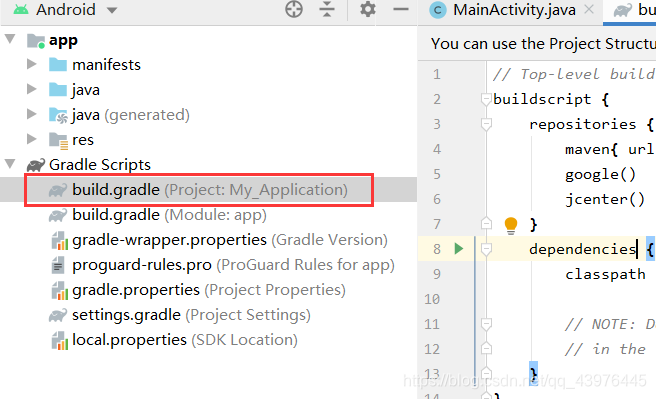Screen dimensions: 656x399
Task: Collapse the app module node
Action: pyautogui.click(x=10, y=40)
